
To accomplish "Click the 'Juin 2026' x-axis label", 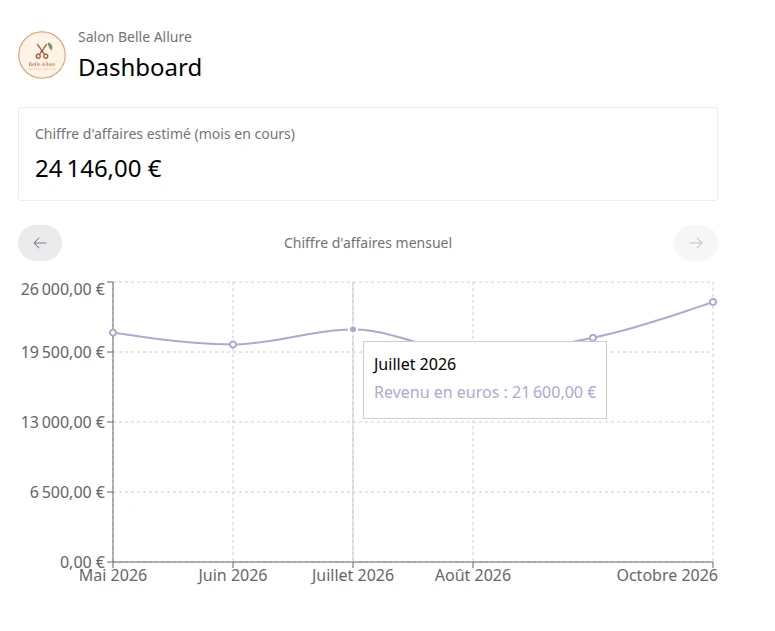I will click(x=232, y=575).
